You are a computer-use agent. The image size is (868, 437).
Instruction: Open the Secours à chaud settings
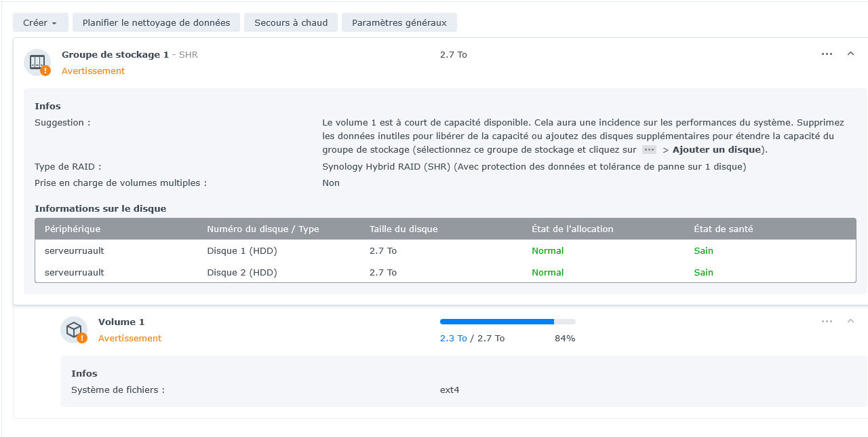tap(291, 22)
